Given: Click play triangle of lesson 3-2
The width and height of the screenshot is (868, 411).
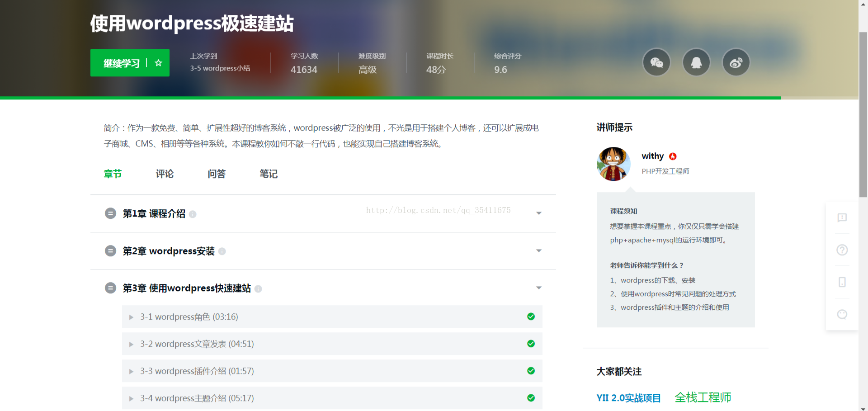Looking at the screenshot, I should click(131, 345).
